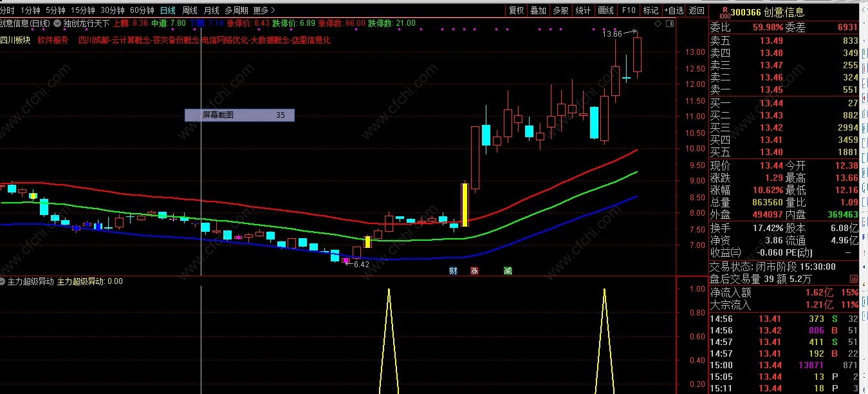
Task: Click the 卖一 13.45 order row
Action: [x=784, y=90]
